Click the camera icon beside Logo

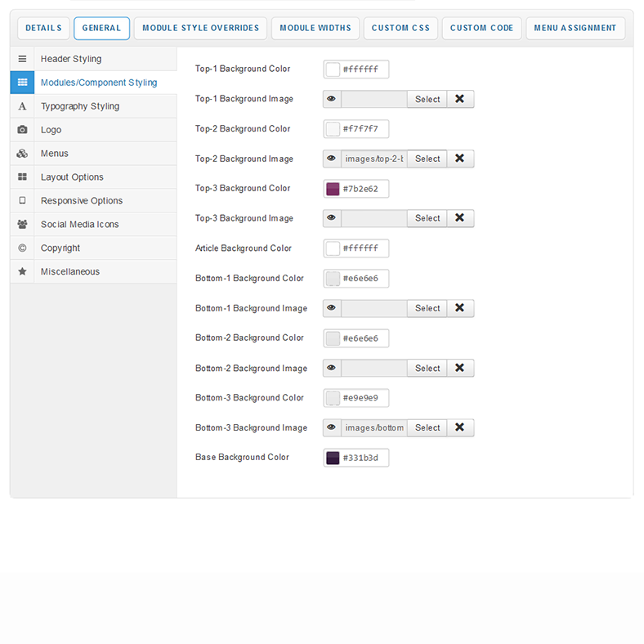pos(22,130)
